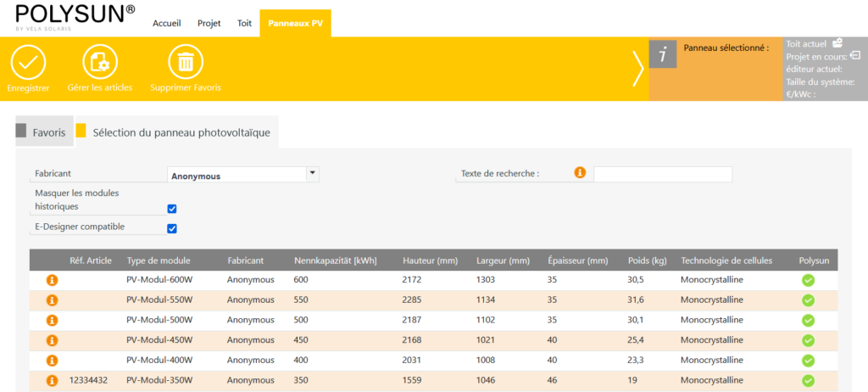The image size is (868, 392).
Task: Navigate to the Accueil tab
Action: 167,24
